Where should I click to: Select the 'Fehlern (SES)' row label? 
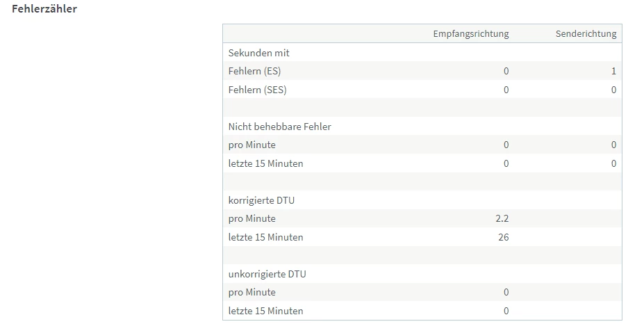[257, 90]
